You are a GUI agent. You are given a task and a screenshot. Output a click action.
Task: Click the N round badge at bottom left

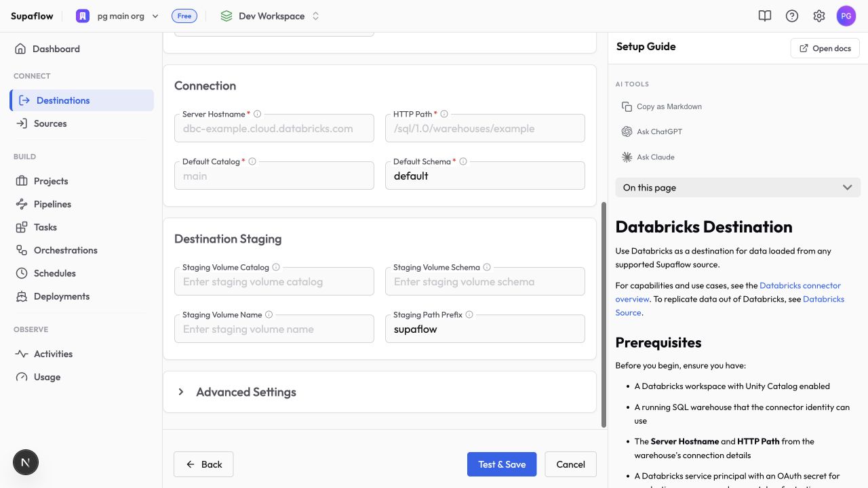tap(26, 462)
